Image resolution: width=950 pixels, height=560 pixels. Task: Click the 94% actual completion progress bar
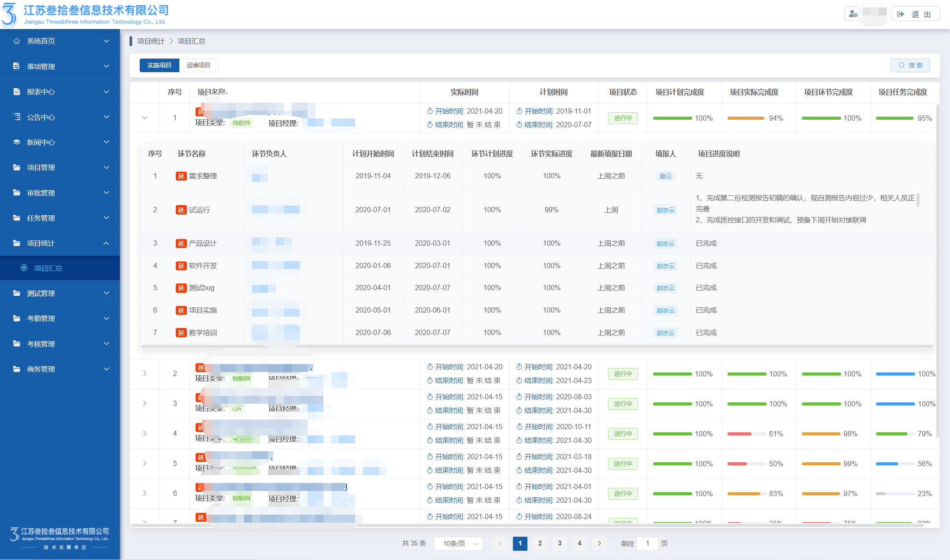pos(746,118)
